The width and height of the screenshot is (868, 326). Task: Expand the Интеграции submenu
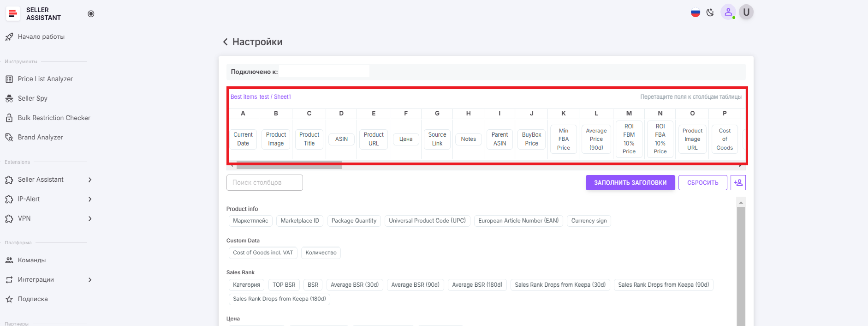[90, 280]
